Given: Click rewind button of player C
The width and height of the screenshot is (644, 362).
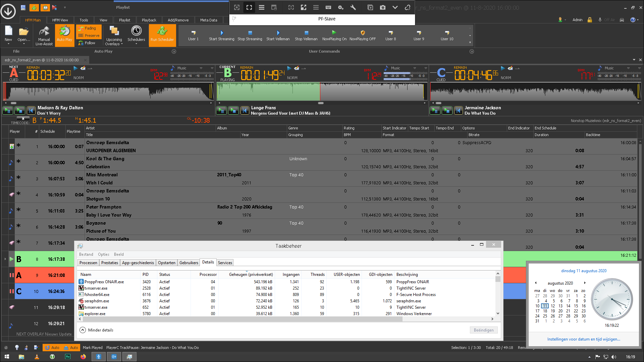Looking at the screenshot, I should click(458, 110).
